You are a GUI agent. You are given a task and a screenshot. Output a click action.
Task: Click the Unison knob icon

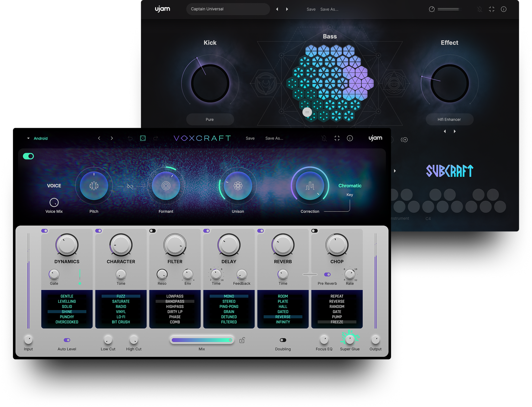pyautogui.click(x=238, y=186)
